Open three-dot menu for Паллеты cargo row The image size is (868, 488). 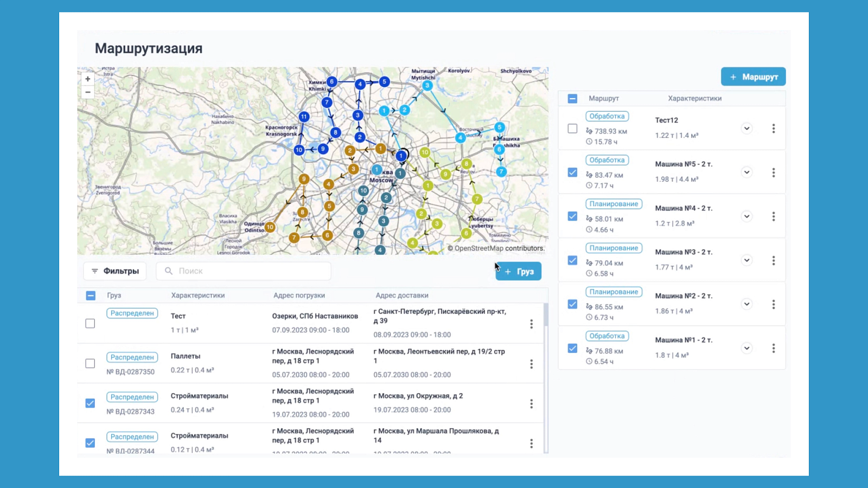[x=531, y=364]
